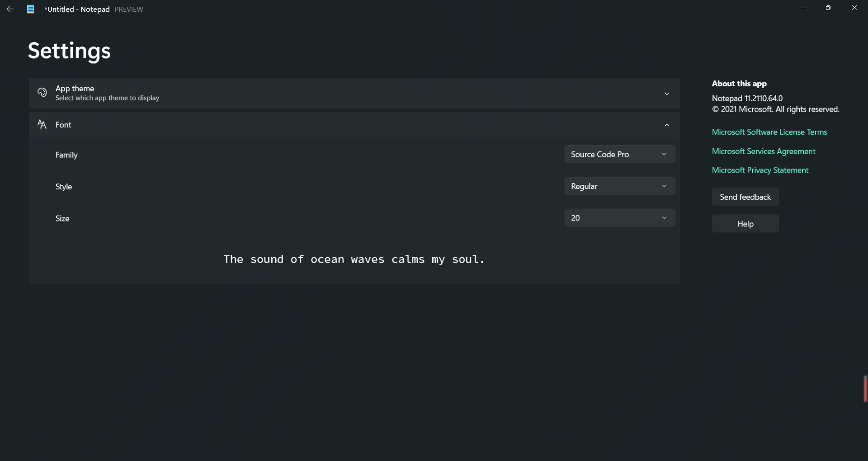Expand the App theme section chevron
This screenshot has height=461, width=868.
[x=667, y=94]
